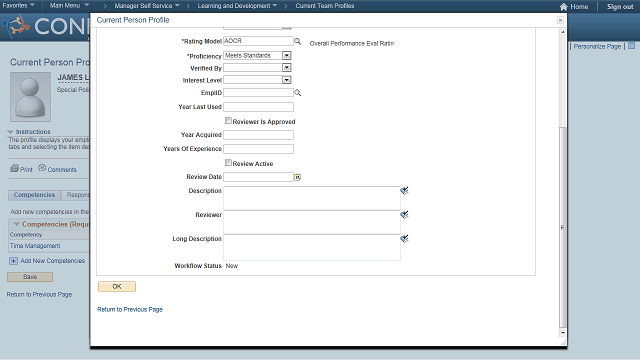
Task: Click the Add New Competencies link
Action: (53, 261)
